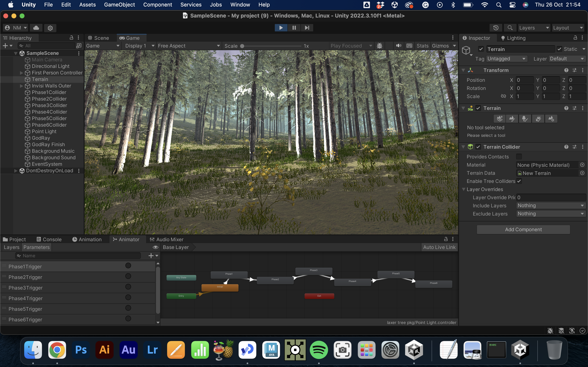This screenshot has height=367, width=588.
Task: Click the Undo History icon
Action: pyautogui.click(x=496, y=28)
